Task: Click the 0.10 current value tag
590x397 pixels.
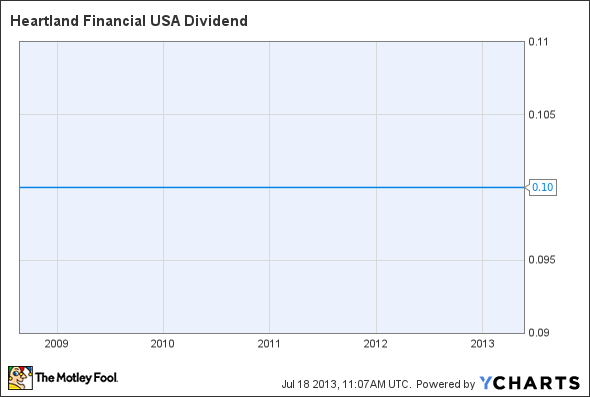Action: click(x=540, y=187)
